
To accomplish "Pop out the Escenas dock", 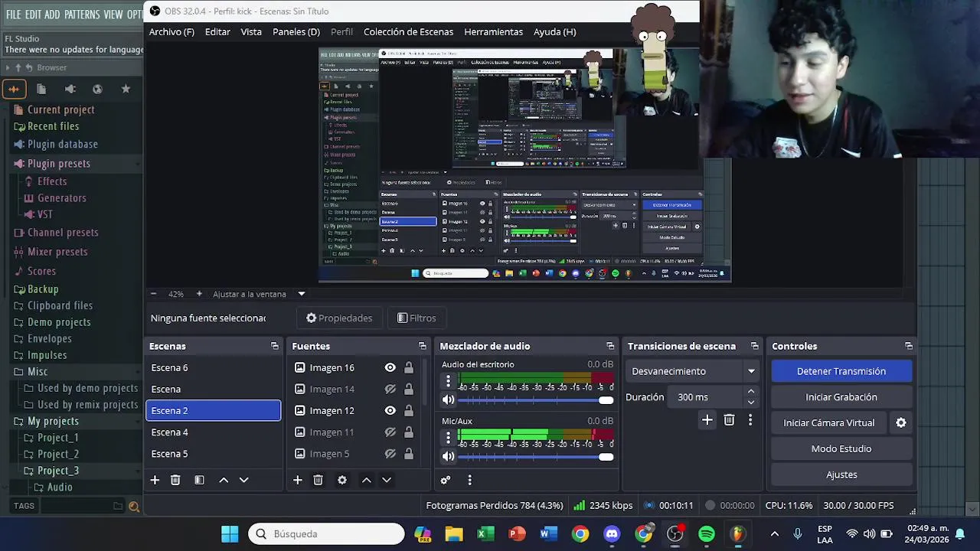I will point(275,346).
